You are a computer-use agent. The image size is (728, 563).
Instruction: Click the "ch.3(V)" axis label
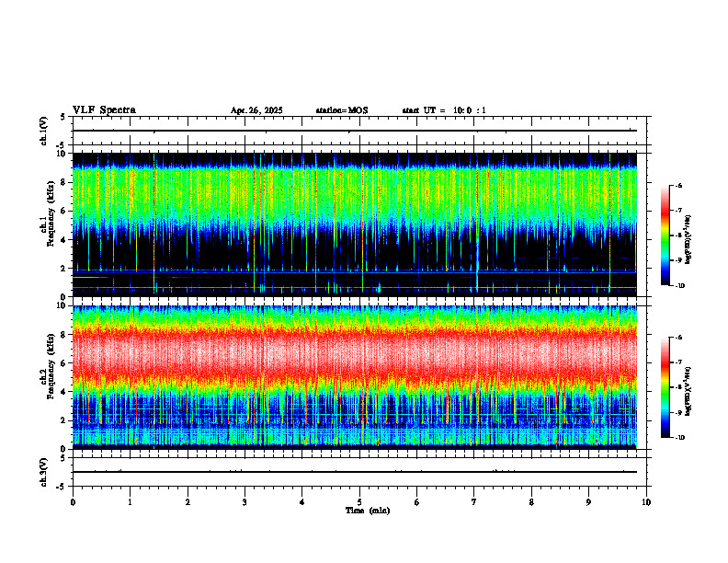pyautogui.click(x=43, y=472)
